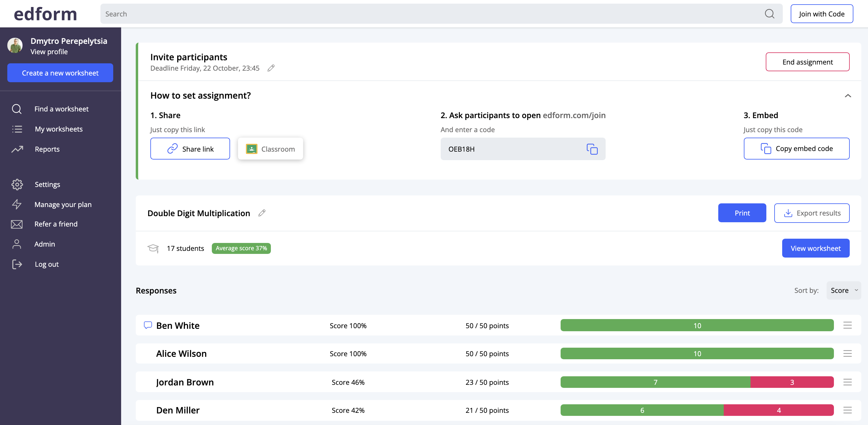This screenshot has height=425, width=868.
Task: Click the user avatar photo in sidebar
Action: 15,45
